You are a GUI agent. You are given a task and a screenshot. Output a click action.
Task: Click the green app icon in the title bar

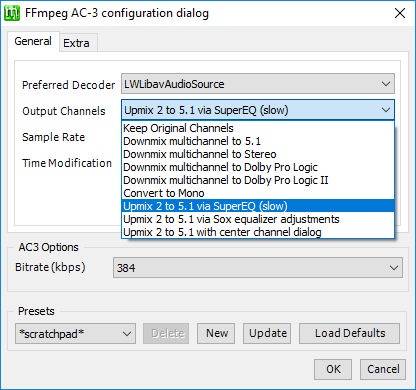[12, 13]
